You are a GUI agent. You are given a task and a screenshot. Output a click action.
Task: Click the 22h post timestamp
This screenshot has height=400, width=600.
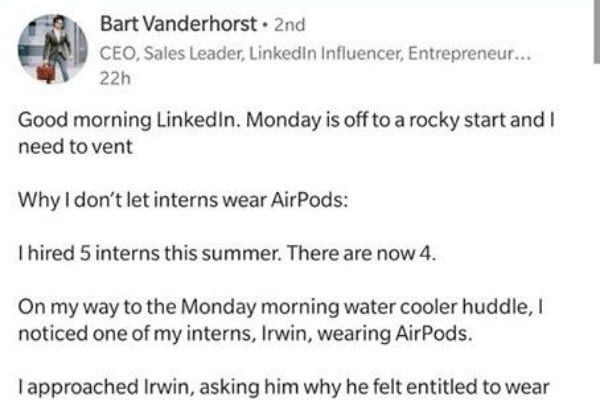[x=115, y=79]
